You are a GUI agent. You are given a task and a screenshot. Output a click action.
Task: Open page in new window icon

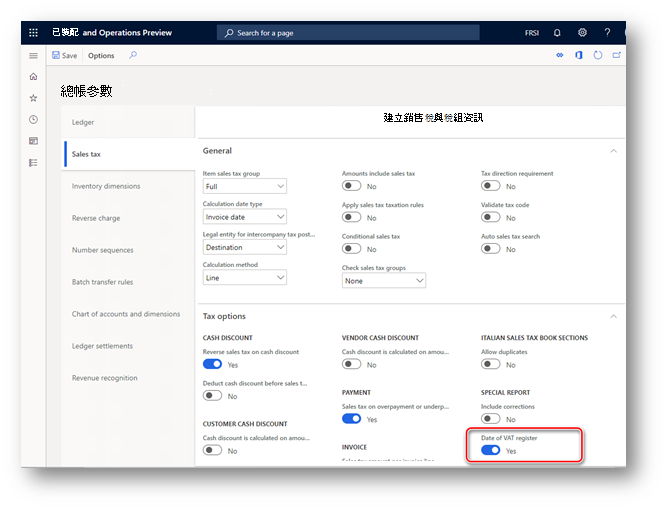coord(616,55)
